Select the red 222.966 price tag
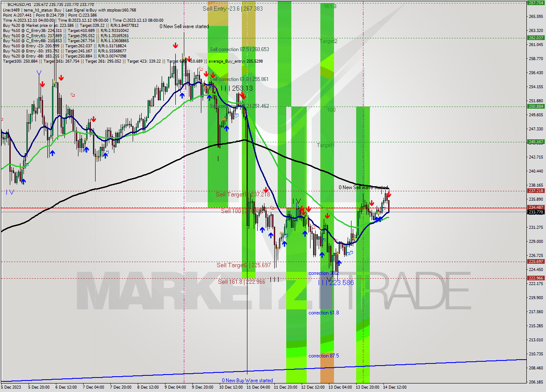 tap(536, 278)
